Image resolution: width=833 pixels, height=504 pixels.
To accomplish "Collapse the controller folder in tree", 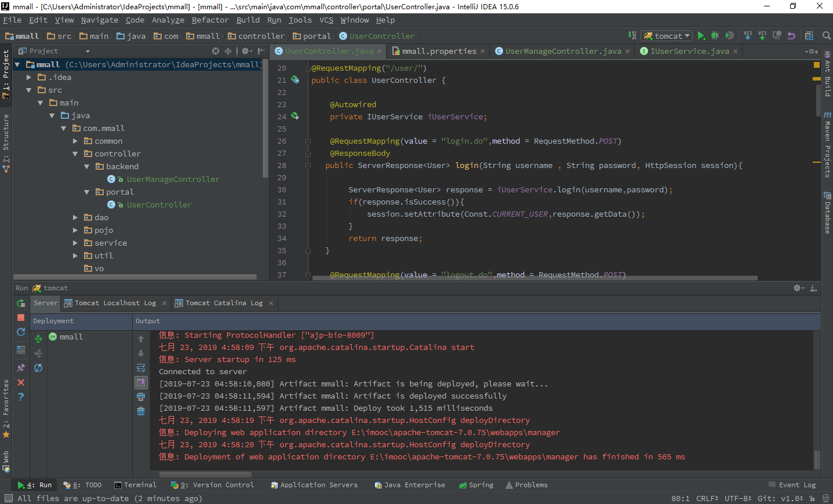I will pos(75,154).
